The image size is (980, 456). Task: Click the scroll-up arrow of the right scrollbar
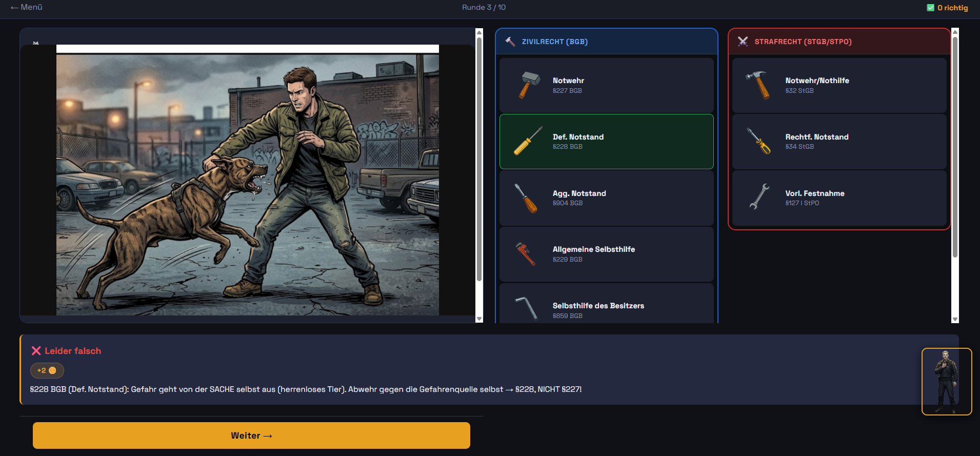coord(955,32)
